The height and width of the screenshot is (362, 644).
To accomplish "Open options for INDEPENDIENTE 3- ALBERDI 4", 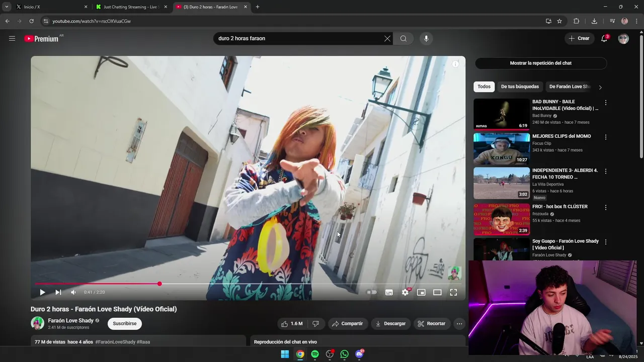I will (606, 171).
